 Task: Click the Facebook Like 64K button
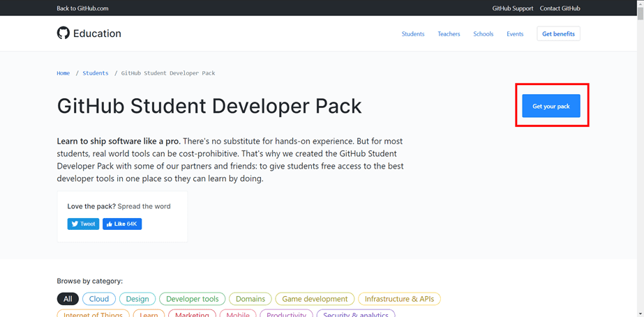pos(122,224)
